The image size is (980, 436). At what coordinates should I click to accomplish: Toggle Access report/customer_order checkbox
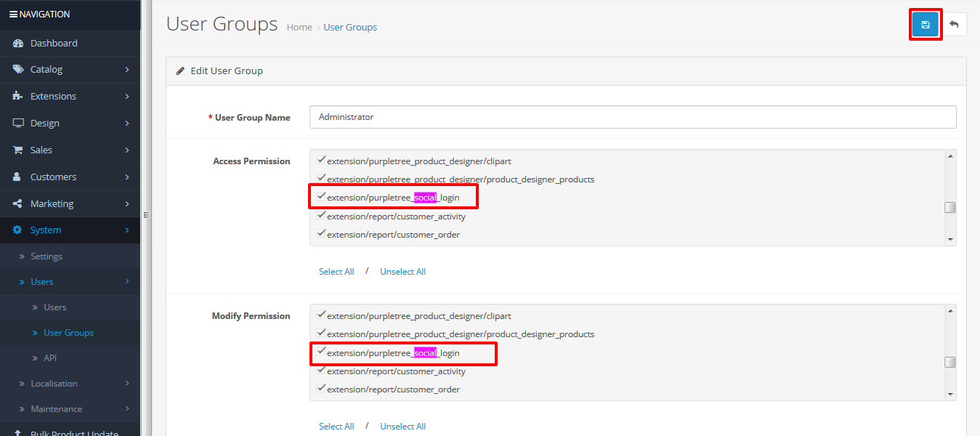pyautogui.click(x=321, y=233)
